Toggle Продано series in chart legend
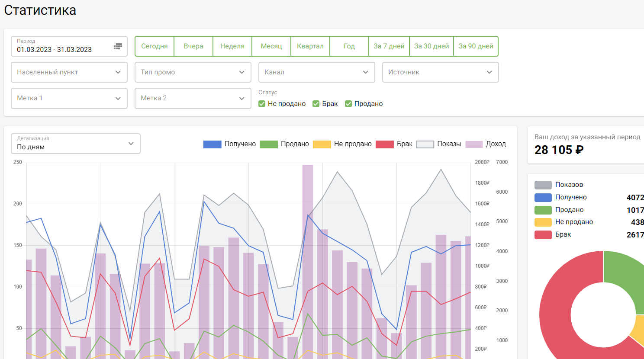Image resolution: width=644 pixels, height=359 pixels. pyautogui.click(x=284, y=144)
